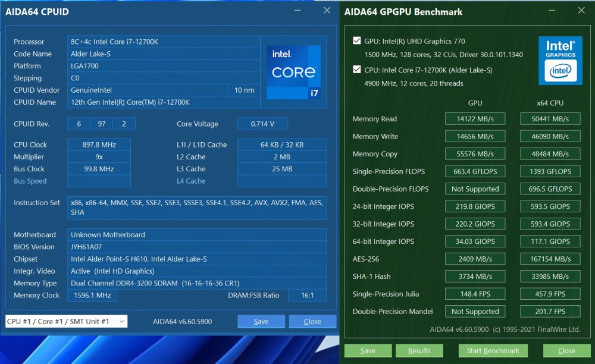The image size is (595, 364).
Task: Click the Bus Clock value 99.8 MHz
Action: click(99, 169)
